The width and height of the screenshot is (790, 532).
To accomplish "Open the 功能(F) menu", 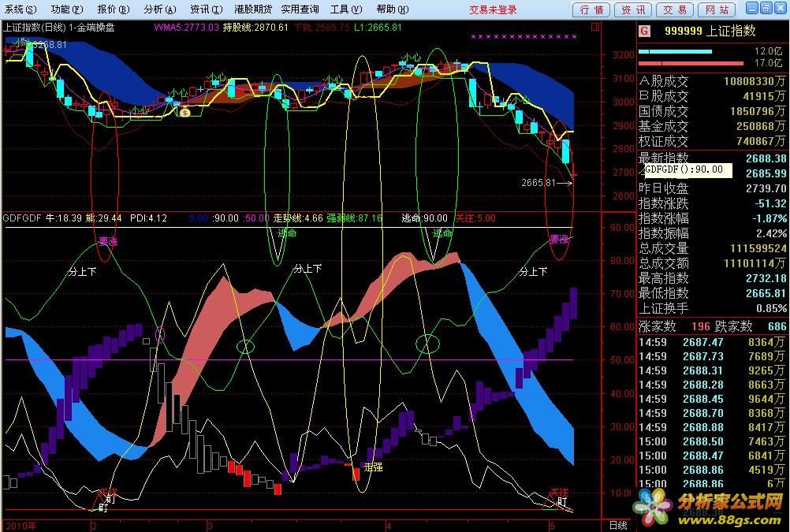I will pos(66,9).
